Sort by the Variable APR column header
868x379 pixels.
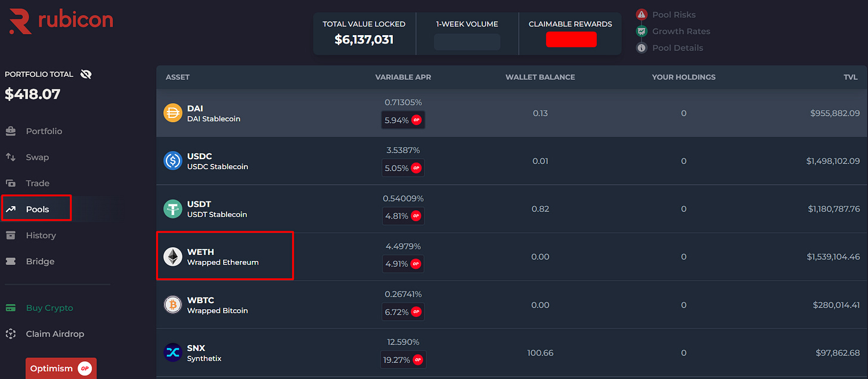[403, 77]
